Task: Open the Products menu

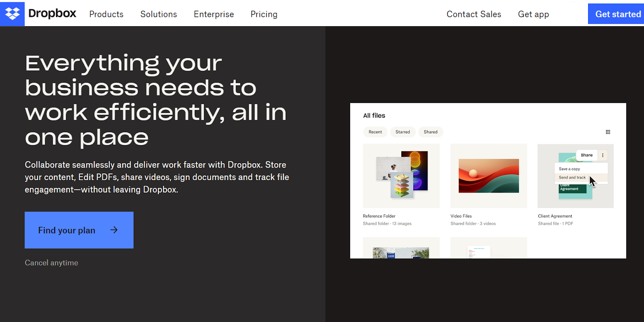Action: 106,14
